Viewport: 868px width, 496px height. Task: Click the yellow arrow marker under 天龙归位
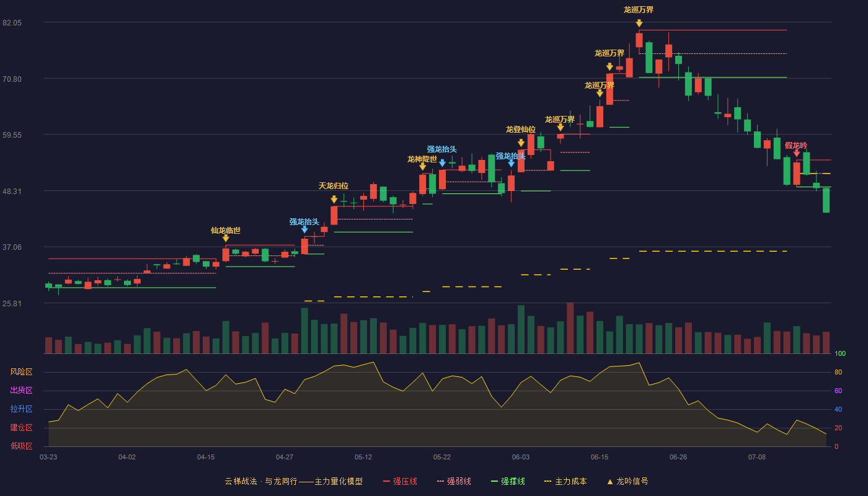pyautogui.click(x=334, y=200)
